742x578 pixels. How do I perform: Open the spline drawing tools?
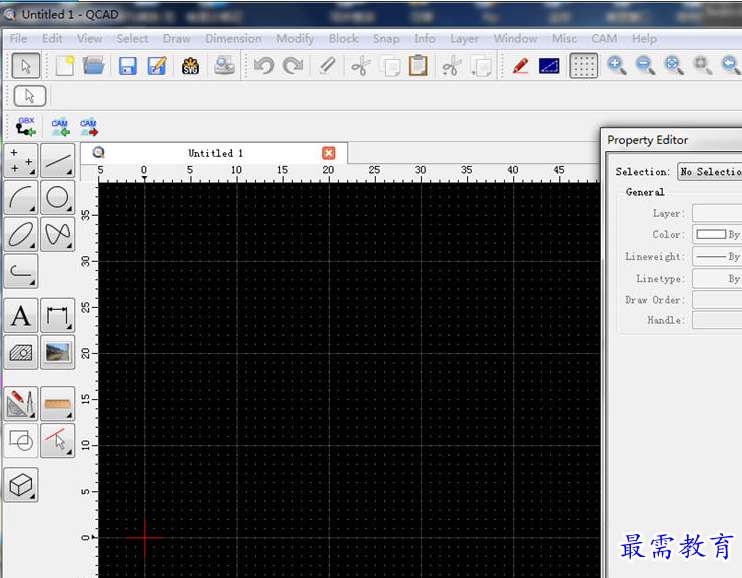58,234
